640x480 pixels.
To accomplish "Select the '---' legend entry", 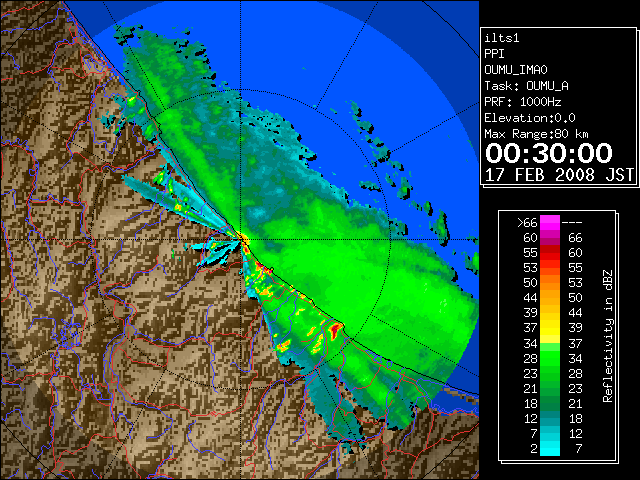I will coord(572,223).
